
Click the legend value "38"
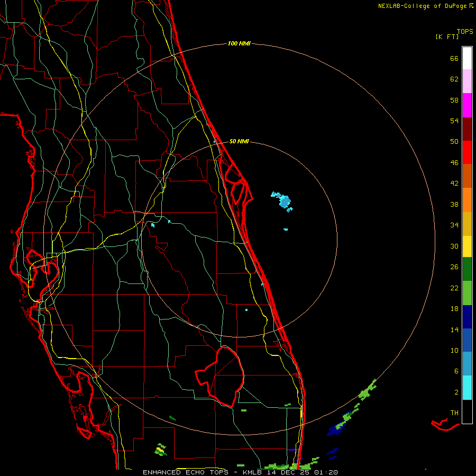click(454, 204)
